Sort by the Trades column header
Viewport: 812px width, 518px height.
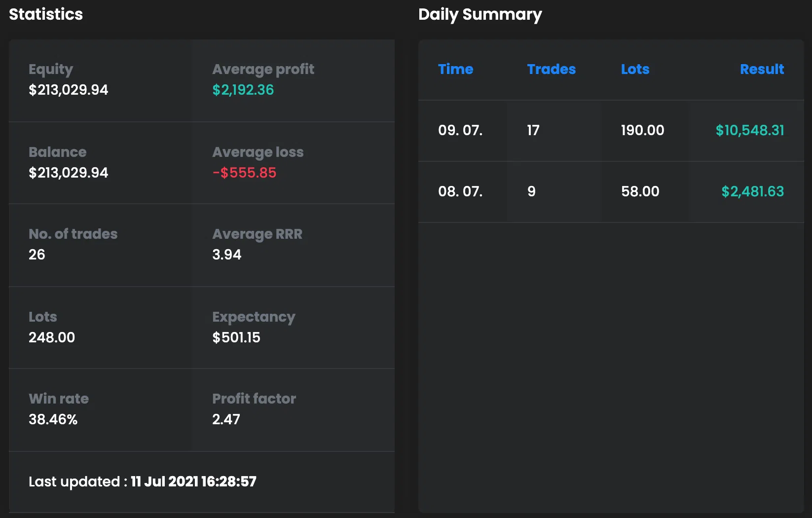pyautogui.click(x=551, y=70)
